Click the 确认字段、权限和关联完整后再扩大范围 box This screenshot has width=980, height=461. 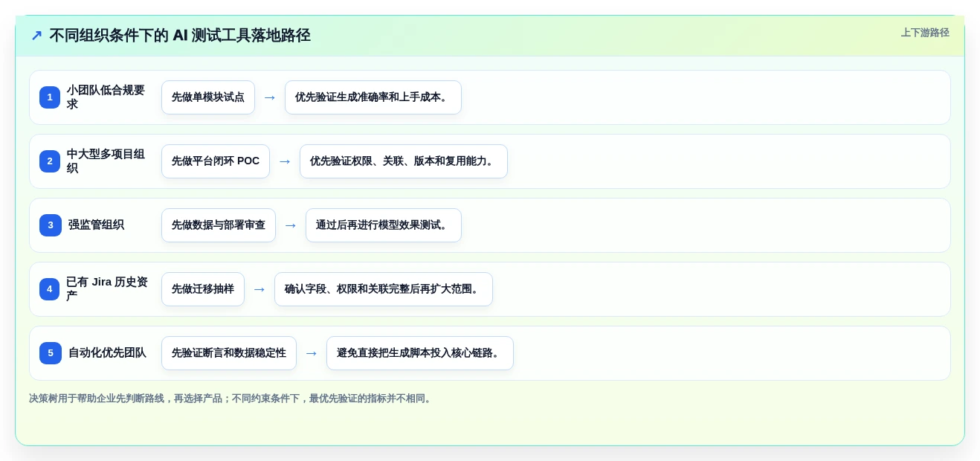point(384,289)
